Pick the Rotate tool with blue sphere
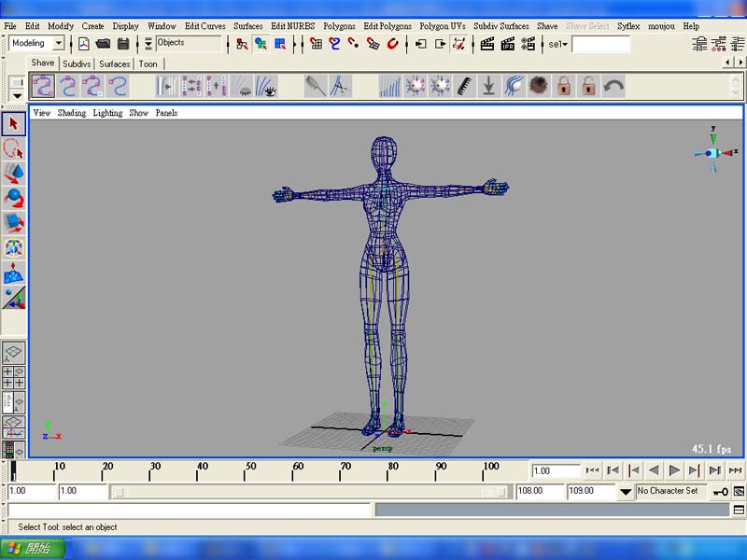Screen dimensions: 747x560 point(14,198)
